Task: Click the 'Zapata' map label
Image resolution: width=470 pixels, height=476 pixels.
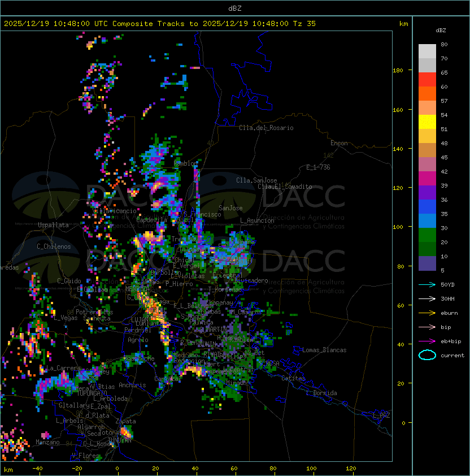Action: (125, 421)
